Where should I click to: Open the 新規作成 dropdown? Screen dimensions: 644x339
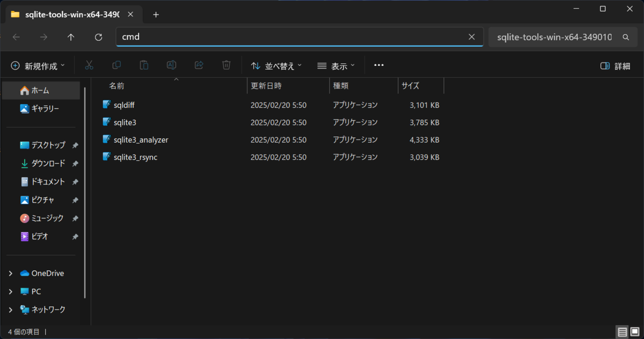[38, 66]
